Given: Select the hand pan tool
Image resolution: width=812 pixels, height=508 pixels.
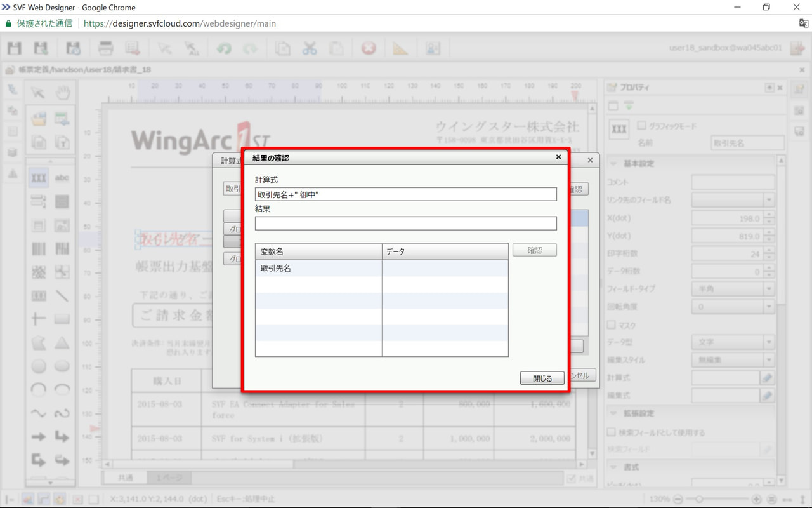Looking at the screenshot, I should tap(62, 93).
